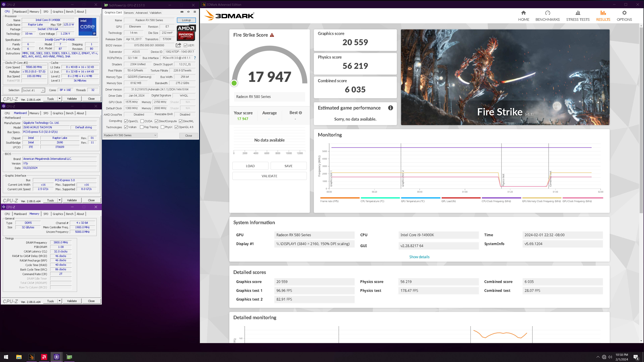Open Validation tab in GPU-Z

(x=155, y=13)
